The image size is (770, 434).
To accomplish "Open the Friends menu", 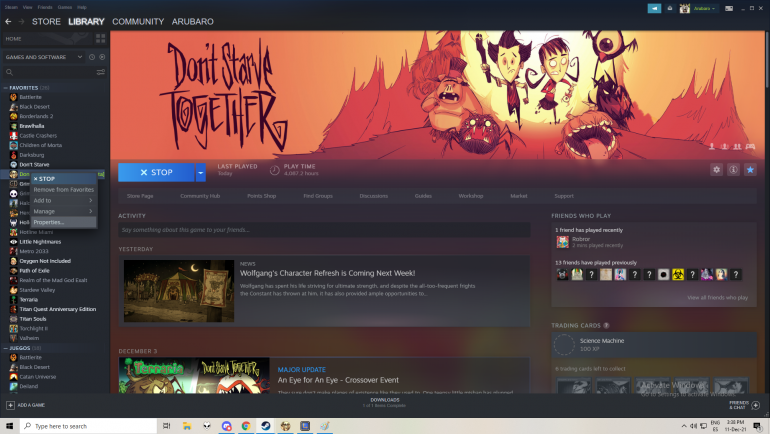I will pyautogui.click(x=45, y=7).
